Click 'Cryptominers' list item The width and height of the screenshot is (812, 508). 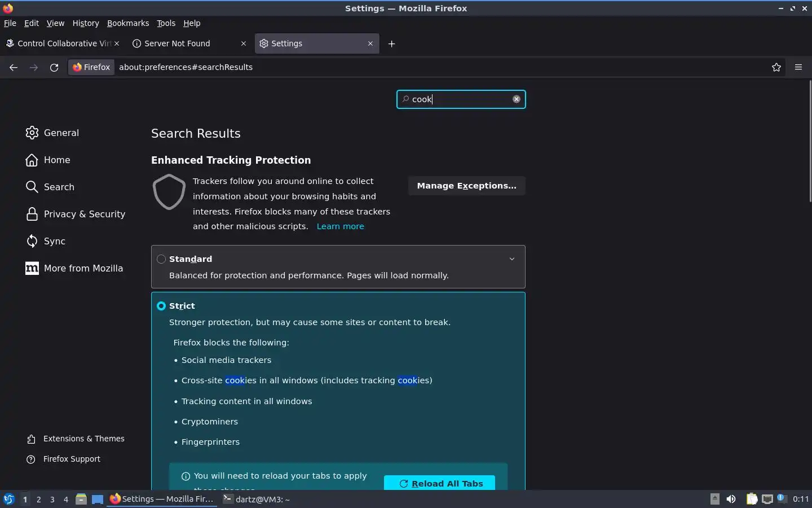[210, 422]
